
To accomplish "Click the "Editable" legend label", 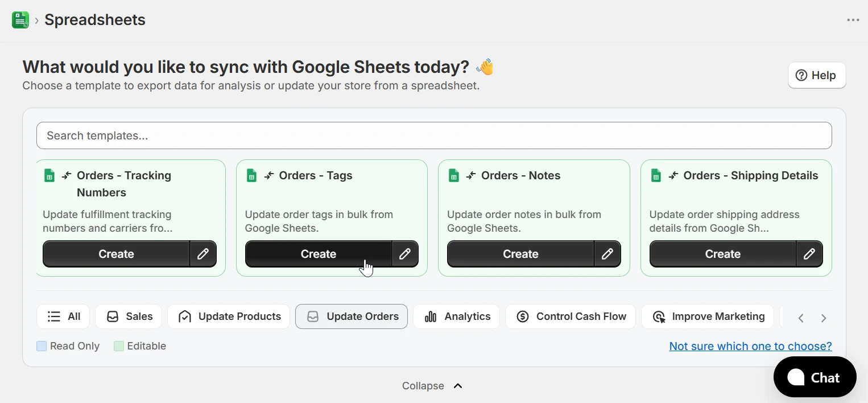I will pyautogui.click(x=147, y=346).
